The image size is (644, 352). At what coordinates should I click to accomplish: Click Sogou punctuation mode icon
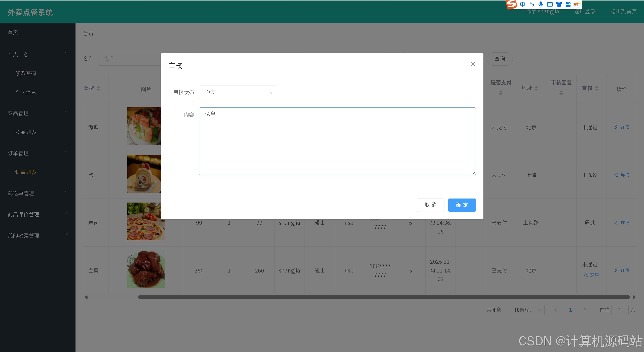coord(532,4)
